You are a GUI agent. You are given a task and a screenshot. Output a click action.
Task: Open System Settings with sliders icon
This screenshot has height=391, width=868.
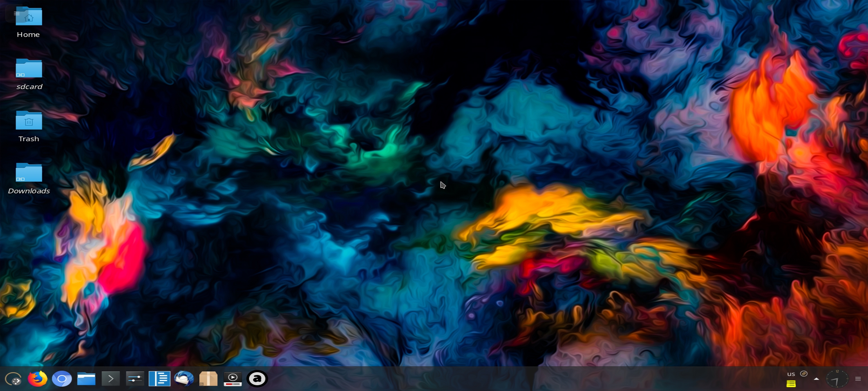(135, 379)
